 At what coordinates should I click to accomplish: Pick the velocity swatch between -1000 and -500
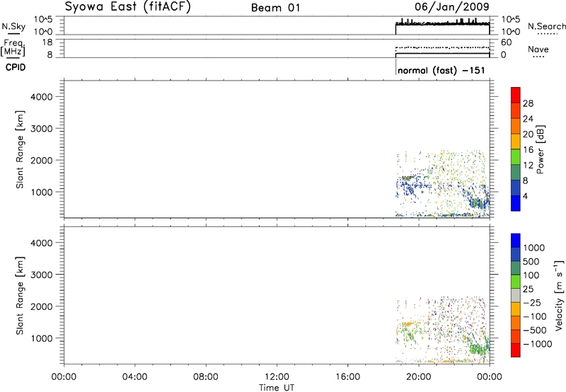(x=516, y=336)
